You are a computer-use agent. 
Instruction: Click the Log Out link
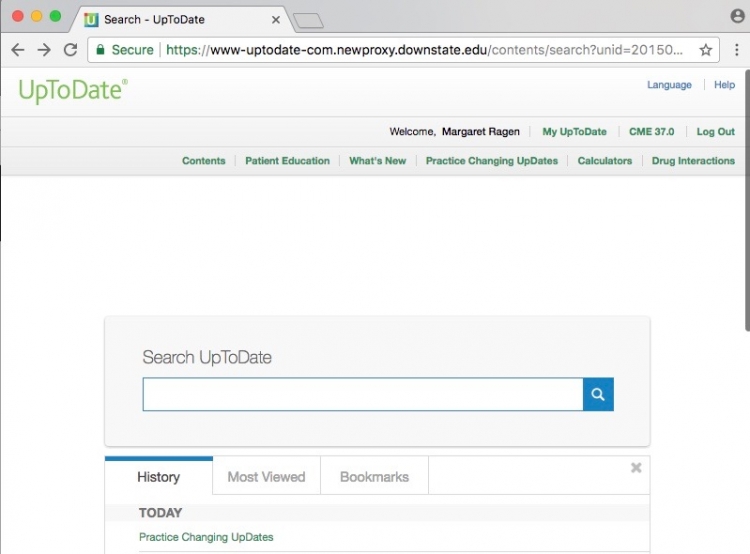(715, 132)
